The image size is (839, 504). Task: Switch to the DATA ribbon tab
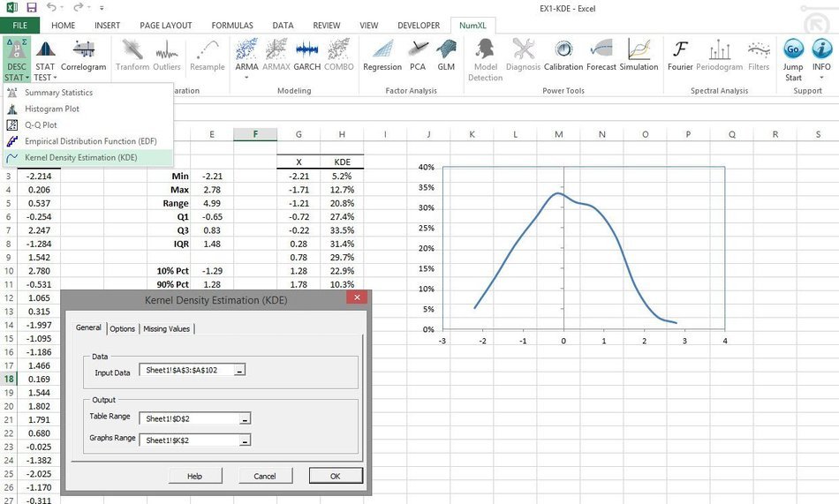(x=283, y=25)
